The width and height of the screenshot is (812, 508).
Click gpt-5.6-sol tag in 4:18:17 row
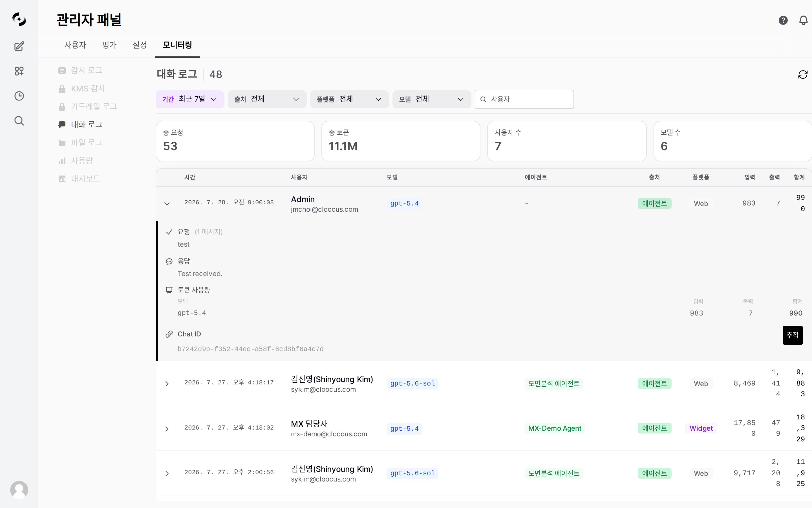pyautogui.click(x=412, y=383)
